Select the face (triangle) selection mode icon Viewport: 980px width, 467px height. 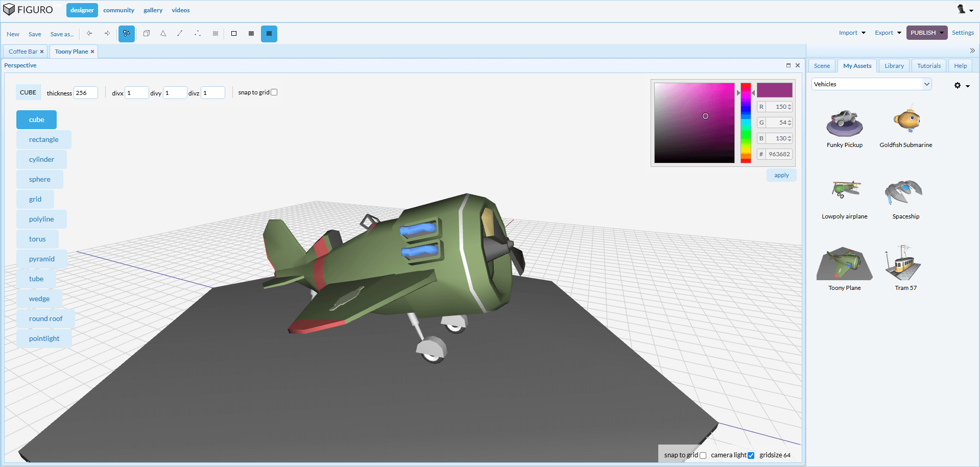(163, 34)
